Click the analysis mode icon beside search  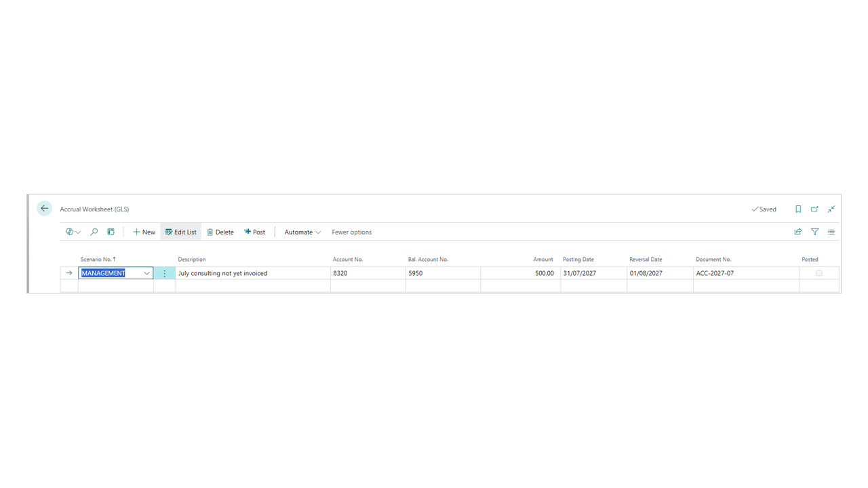(x=111, y=232)
